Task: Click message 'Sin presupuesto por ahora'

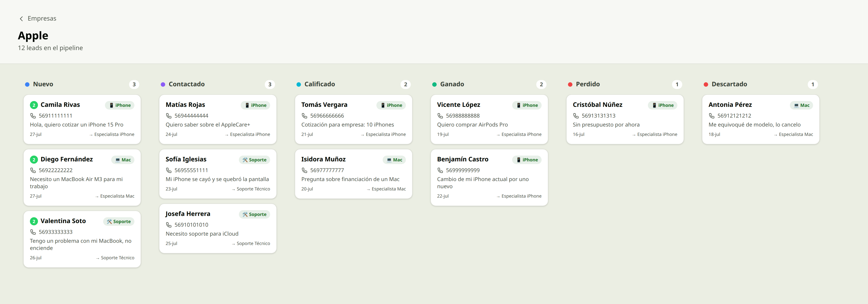Action: [606, 125]
